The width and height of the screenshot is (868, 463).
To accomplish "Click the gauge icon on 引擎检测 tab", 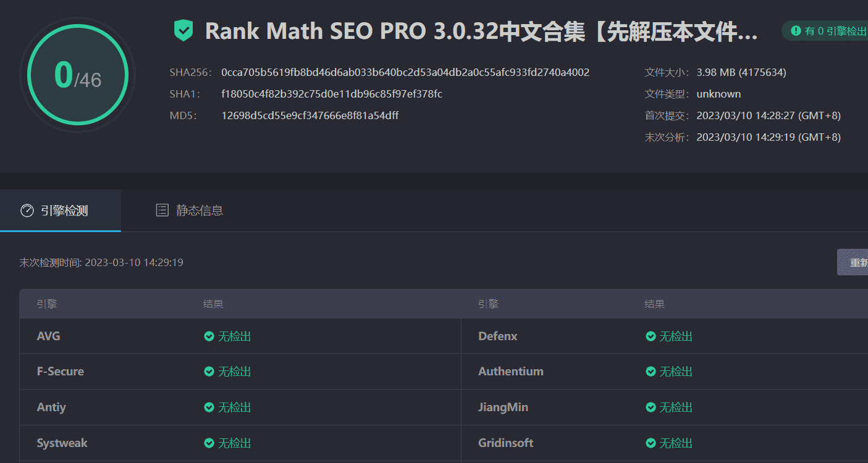I will point(27,211).
